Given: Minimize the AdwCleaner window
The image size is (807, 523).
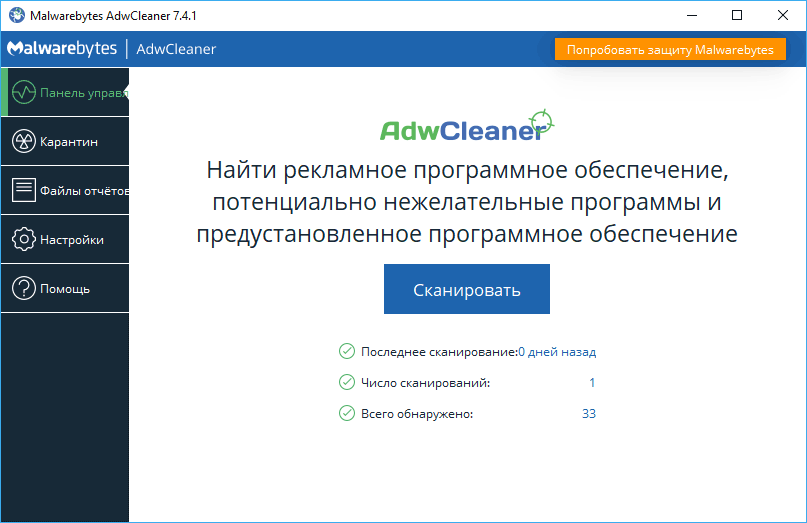Looking at the screenshot, I should (x=692, y=15).
